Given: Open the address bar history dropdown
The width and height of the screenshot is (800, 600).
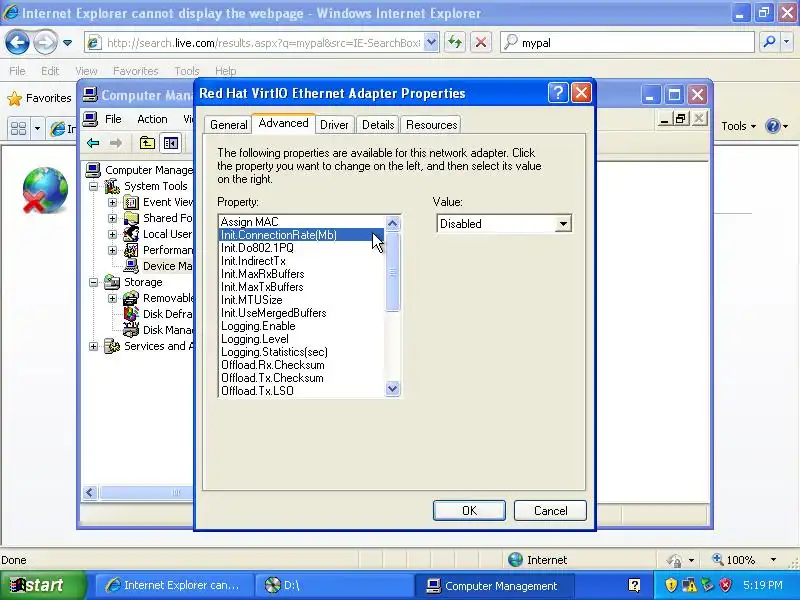Looking at the screenshot, I should [431, 43].
